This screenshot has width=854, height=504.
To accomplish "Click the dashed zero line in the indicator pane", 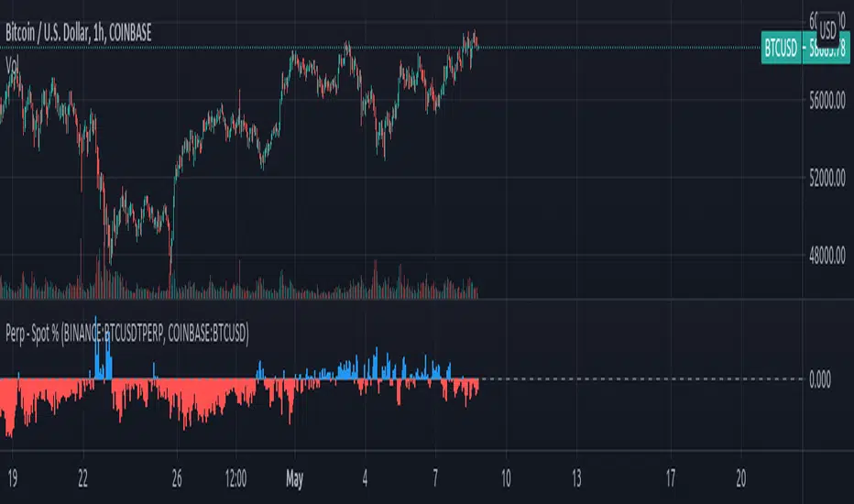I will (x=641, y=378).
